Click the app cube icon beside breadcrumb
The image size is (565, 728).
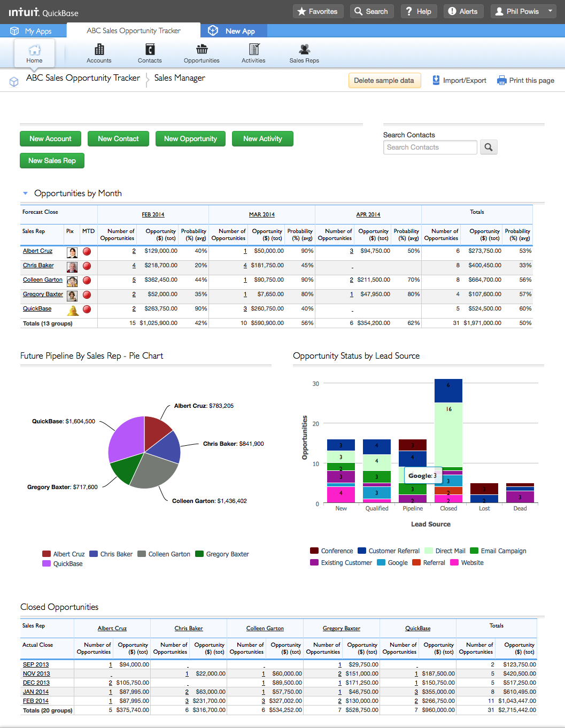coord(14,82)
